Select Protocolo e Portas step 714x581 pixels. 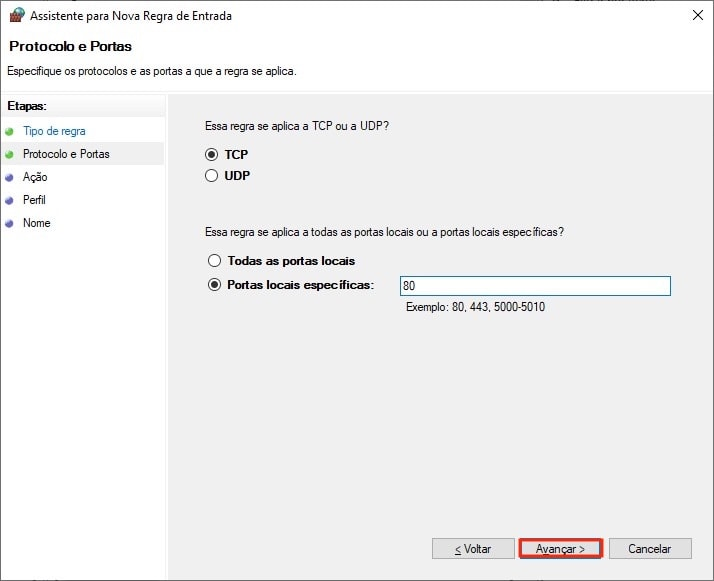click(66, 154)
